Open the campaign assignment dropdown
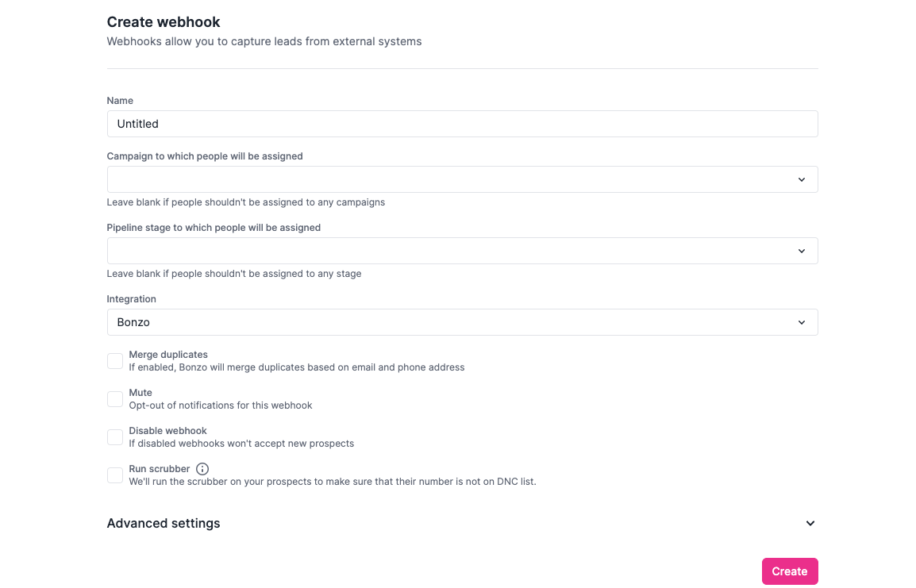The width and height of the screenshot is (916, 588). (462, 179)
